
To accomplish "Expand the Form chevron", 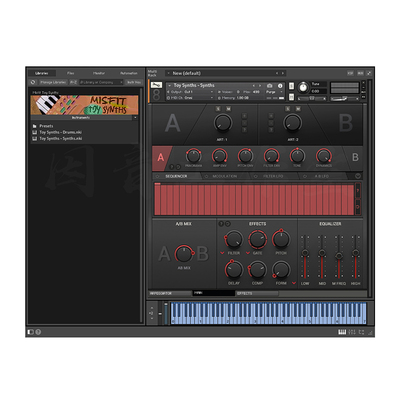I will pyautogui.click(x=294, y=283).
